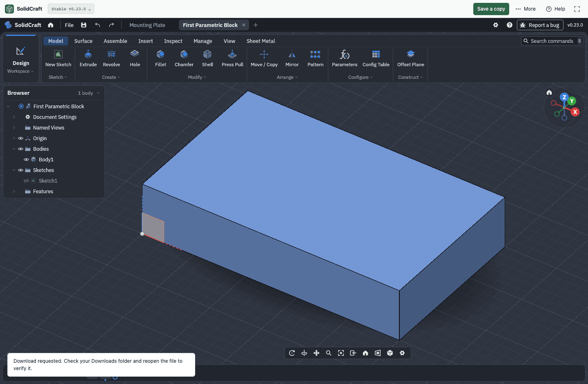The height and width of the screenshot is (384, 588).
Task: Click the orbit icon in viewport toolbar
Action: [304, 353]
